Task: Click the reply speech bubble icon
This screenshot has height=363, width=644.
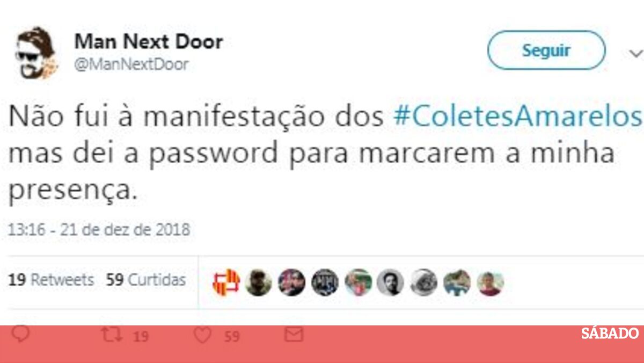Action: 20,335
